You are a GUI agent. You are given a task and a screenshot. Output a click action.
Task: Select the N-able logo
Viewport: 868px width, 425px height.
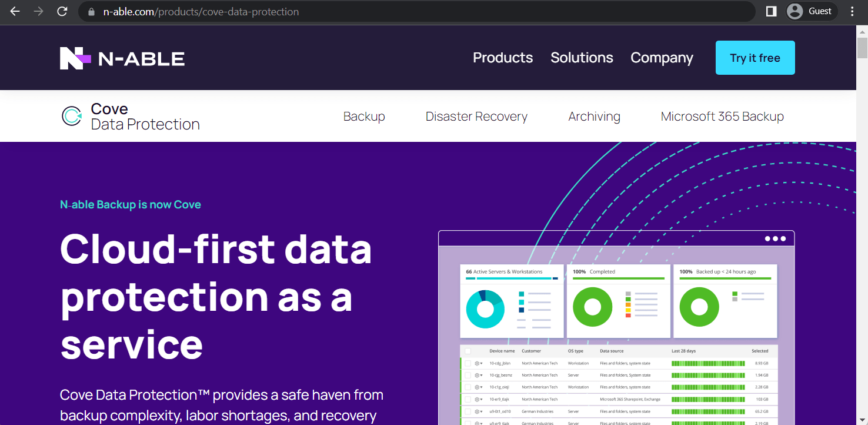coord(121,57)
